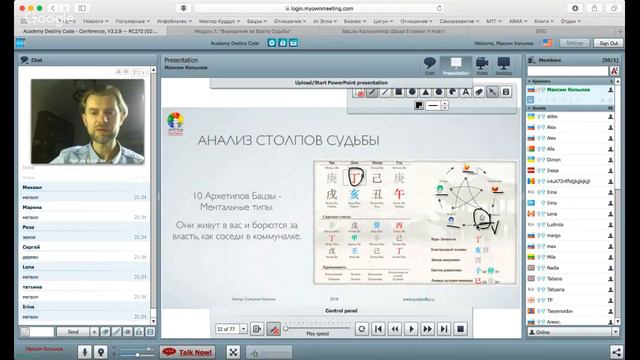The height and width of the screenshot is (360, 640).
Task: Select the eraser tool
Action: tap(479, 92)
